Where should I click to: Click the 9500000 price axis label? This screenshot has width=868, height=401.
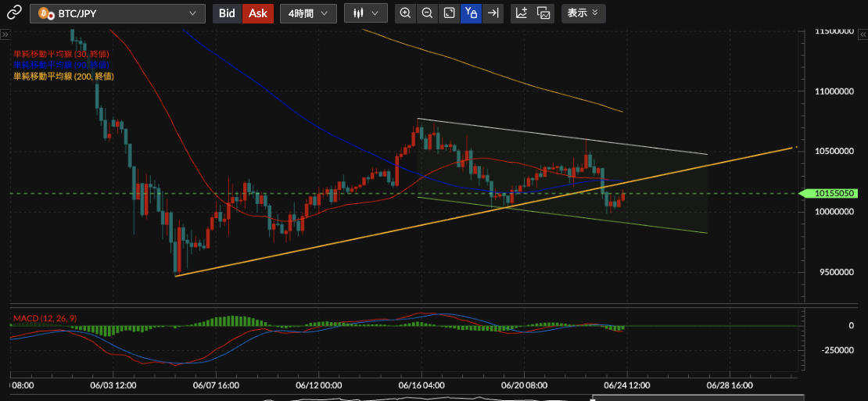(838, 272)
